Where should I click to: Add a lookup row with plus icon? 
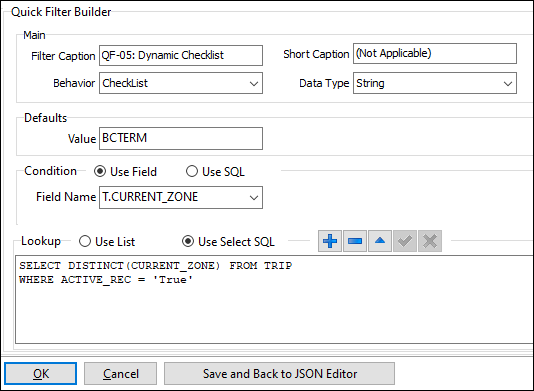click(x=330, y=241)
